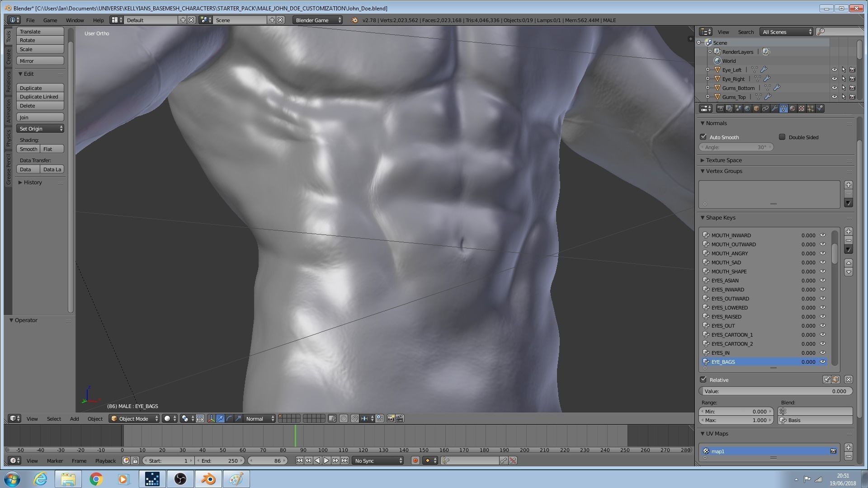Viewport: 868px width, 488px height.
Task: Click the auto keyframe record button
Action: [415, 460]
